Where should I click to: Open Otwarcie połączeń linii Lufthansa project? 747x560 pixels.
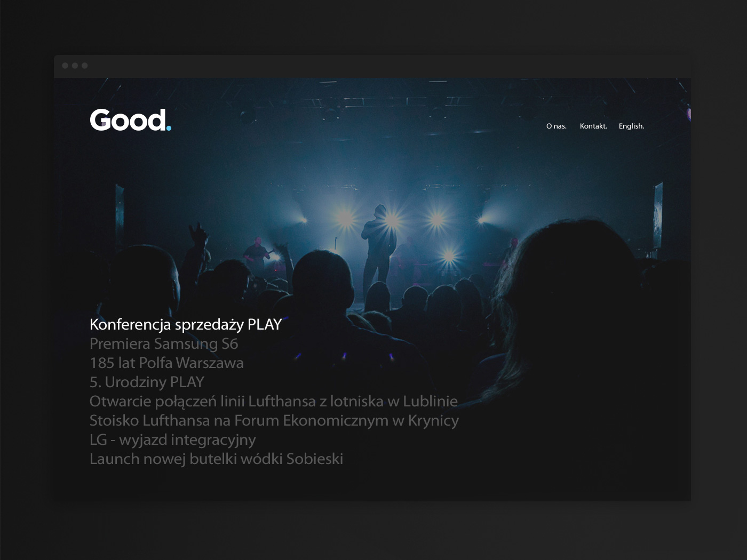click(274, 401)
